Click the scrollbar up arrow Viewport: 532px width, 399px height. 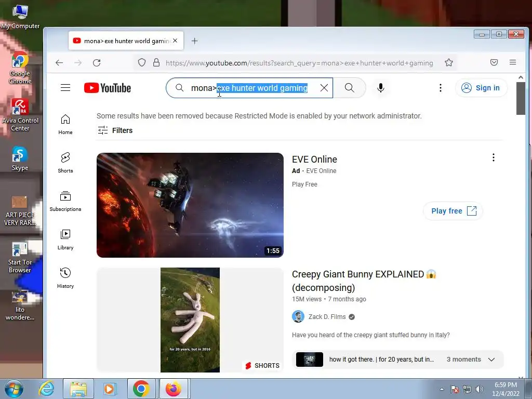click(521, 77)
